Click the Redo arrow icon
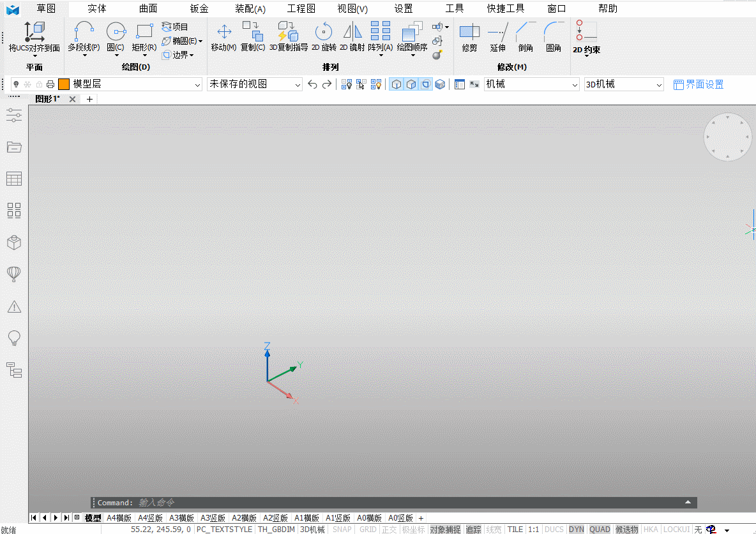 (x=327, y=84)
